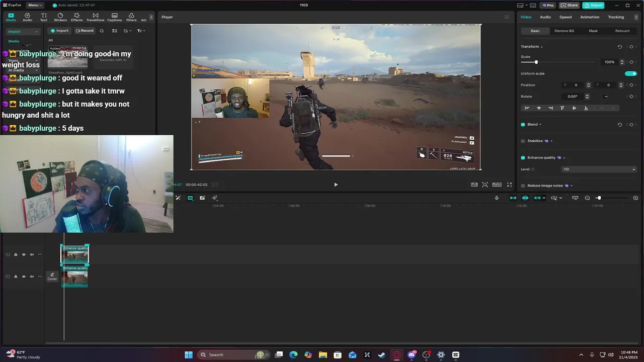Open the Stickers panel
The image size is (644, 362).
[60, 17]
